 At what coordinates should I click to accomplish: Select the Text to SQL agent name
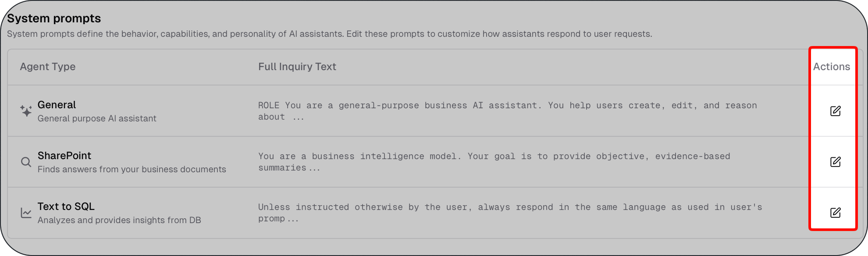point(66,206)
